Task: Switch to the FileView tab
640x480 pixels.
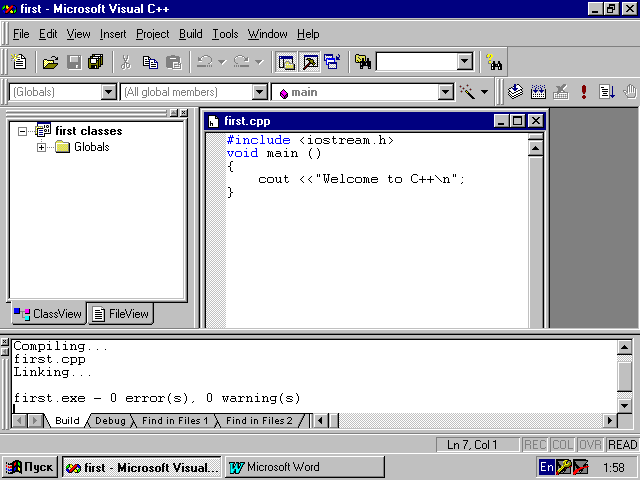Action: pyautogui.click(x=121, y=313)
